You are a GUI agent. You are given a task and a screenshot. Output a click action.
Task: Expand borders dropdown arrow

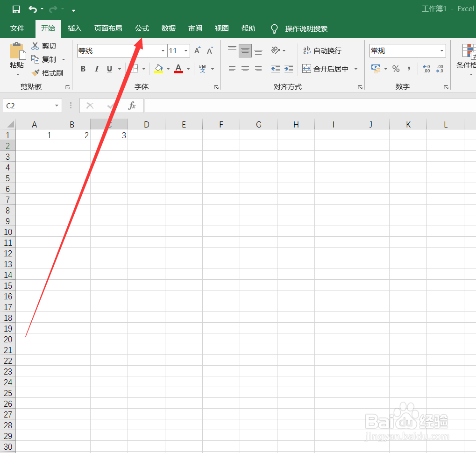click(x=144, y=69)
